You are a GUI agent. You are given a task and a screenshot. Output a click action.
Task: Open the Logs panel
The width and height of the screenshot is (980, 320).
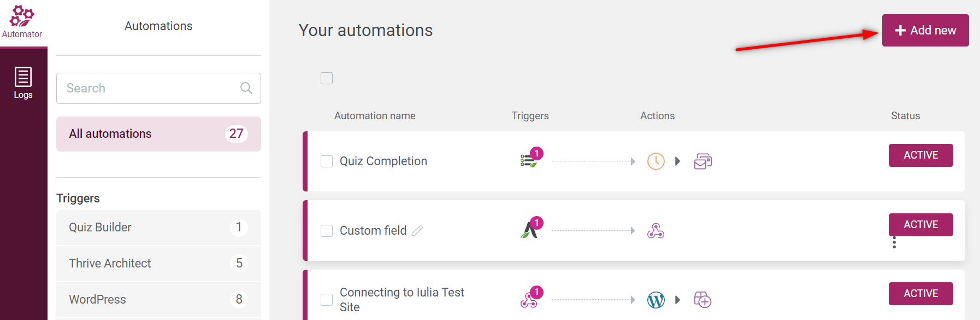pyautogui.click(x=23, y=83)
